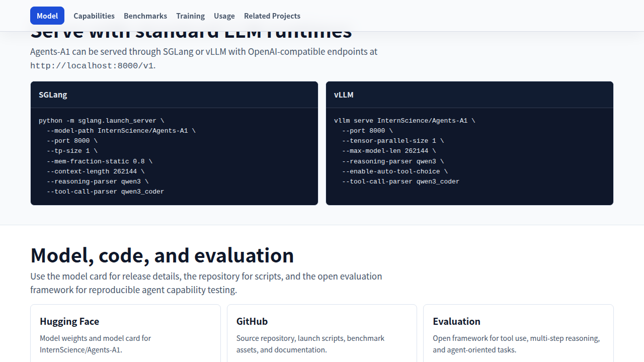Click the '--max-model-len 262144' line
This screenshot has width=644, height=362.
click(x=389, y=151)
